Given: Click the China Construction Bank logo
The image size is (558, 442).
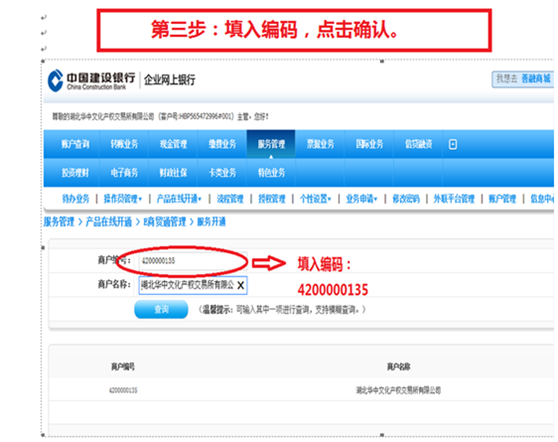Looking at the screenshot, I should [91, 80].
